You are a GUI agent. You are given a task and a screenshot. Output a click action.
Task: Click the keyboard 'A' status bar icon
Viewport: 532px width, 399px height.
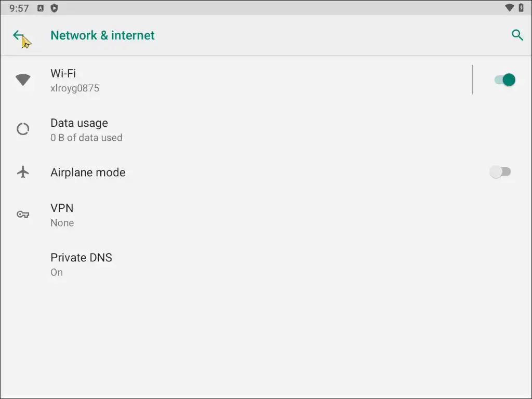(x=41, y=8)
